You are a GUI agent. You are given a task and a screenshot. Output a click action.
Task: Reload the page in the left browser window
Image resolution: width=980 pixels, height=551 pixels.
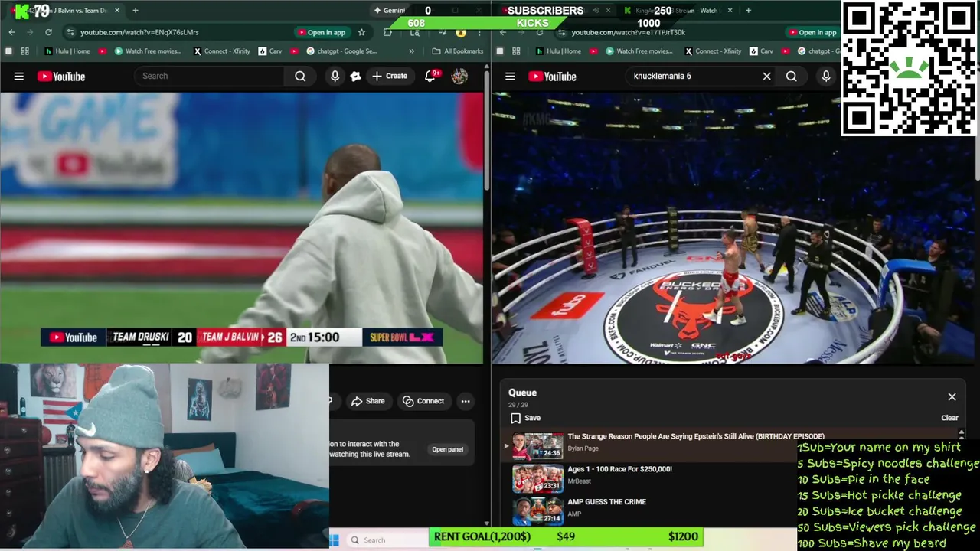click(x=48, y=32)
